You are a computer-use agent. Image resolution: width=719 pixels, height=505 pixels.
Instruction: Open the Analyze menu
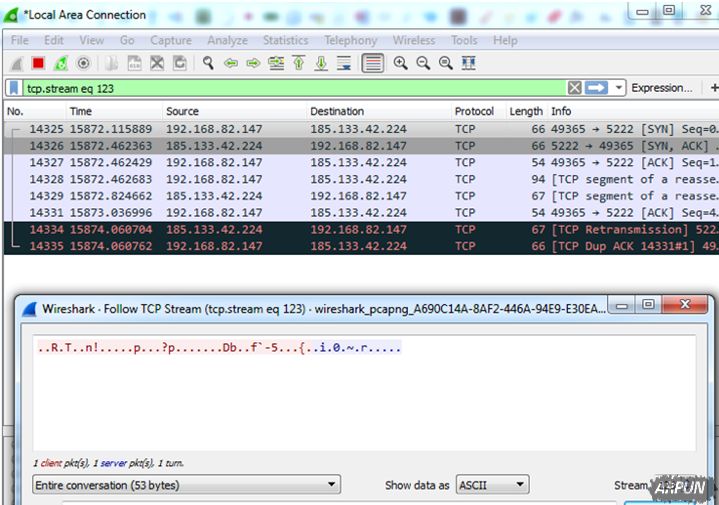(x=227, y=40)
